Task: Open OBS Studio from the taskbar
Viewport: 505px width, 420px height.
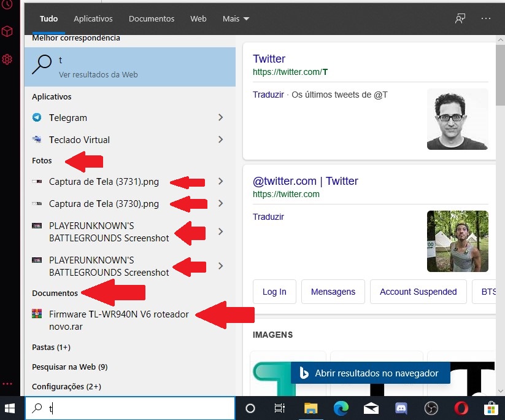Action: (431, 408)
